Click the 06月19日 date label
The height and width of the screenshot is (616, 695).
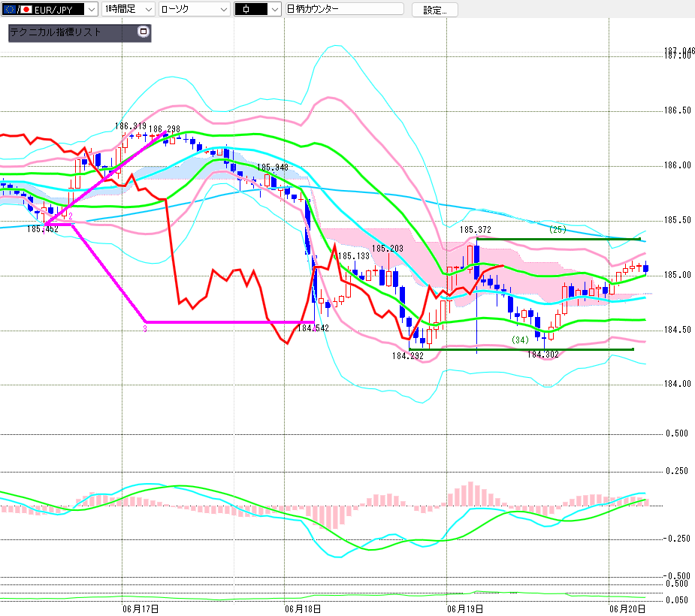click(x=465, y=609)
